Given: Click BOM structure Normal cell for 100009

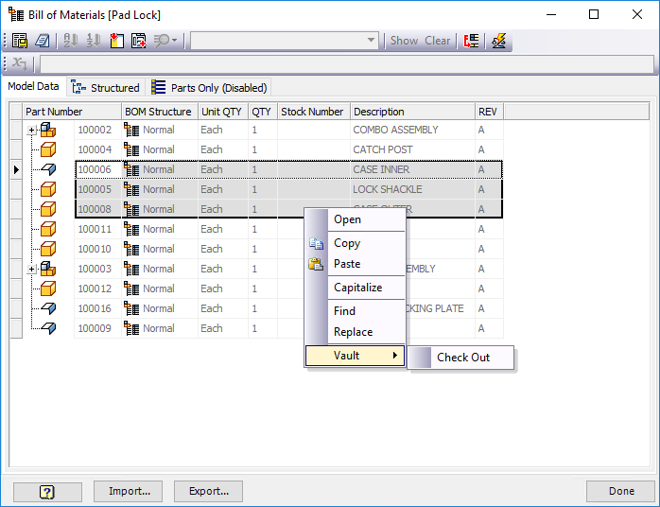Looking at the screenshot, I should [160, 328].
